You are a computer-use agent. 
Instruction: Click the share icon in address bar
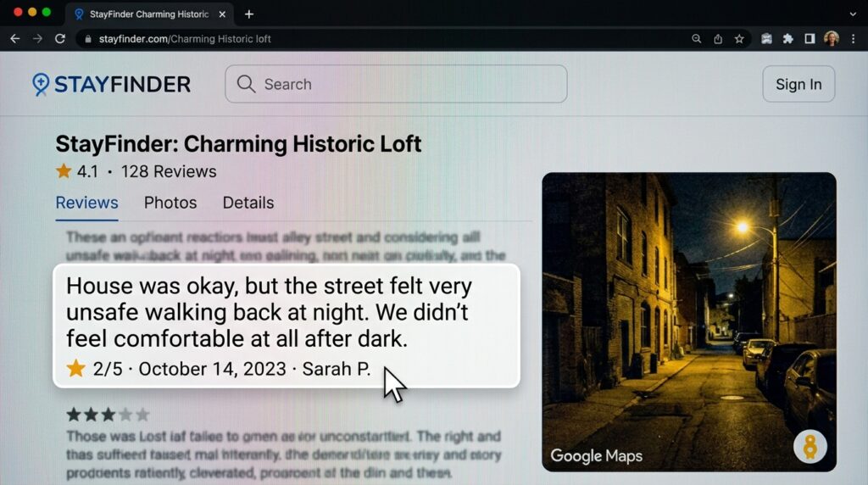pos(718,39)
